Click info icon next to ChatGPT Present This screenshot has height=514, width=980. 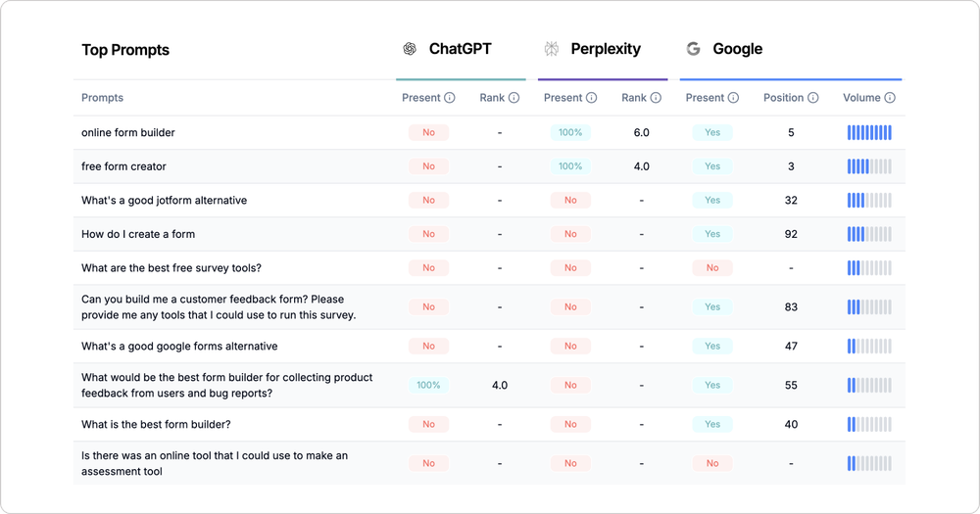450,98
